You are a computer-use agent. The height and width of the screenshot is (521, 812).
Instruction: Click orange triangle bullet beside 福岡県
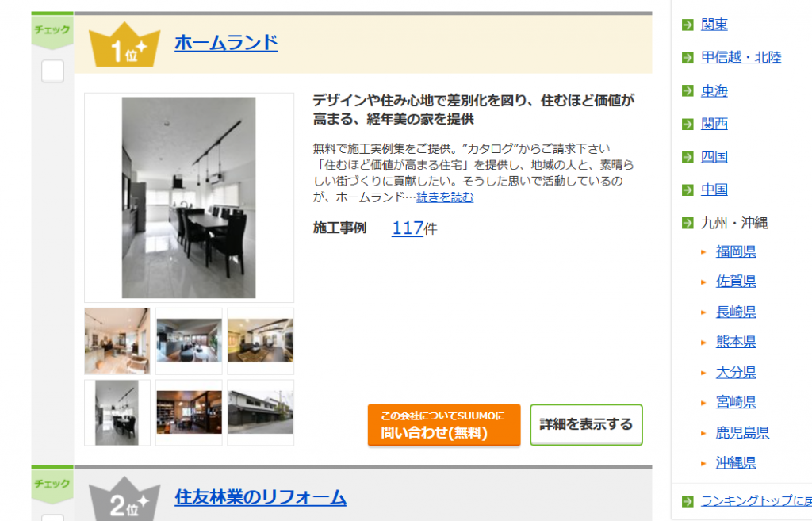click(x=703, y=252)
